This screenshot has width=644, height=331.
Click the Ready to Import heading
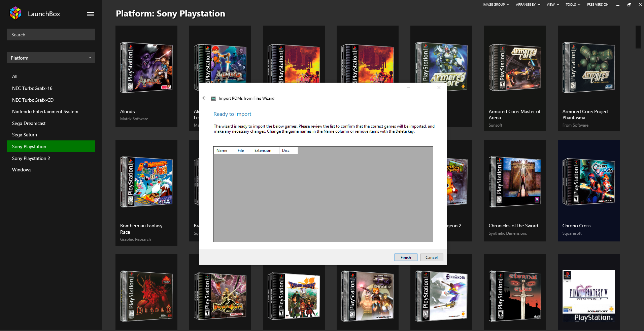coord(232,114)
